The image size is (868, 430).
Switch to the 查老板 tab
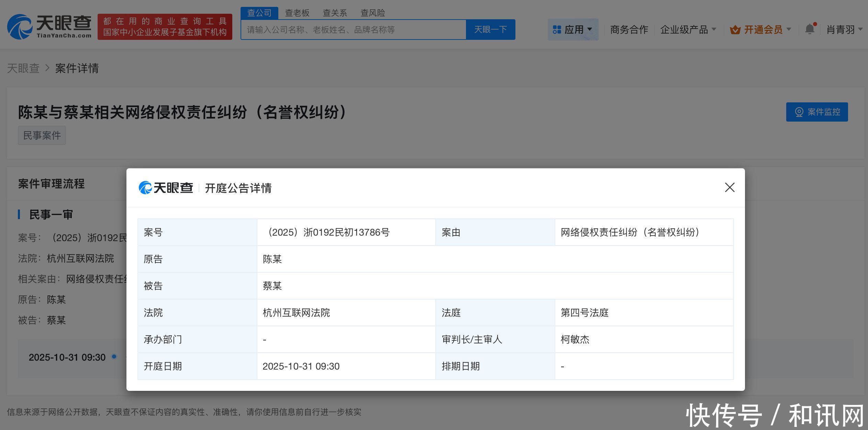click(297, 13)
